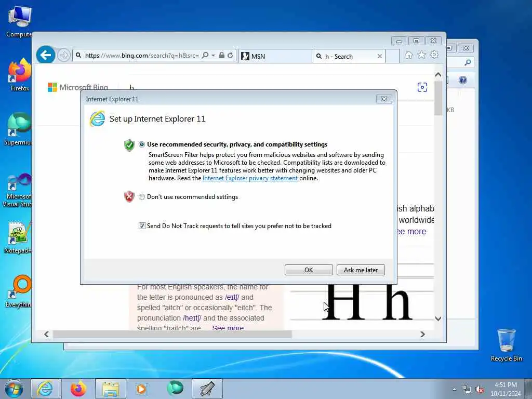Click network tray icon

click(x=467, y=390)
